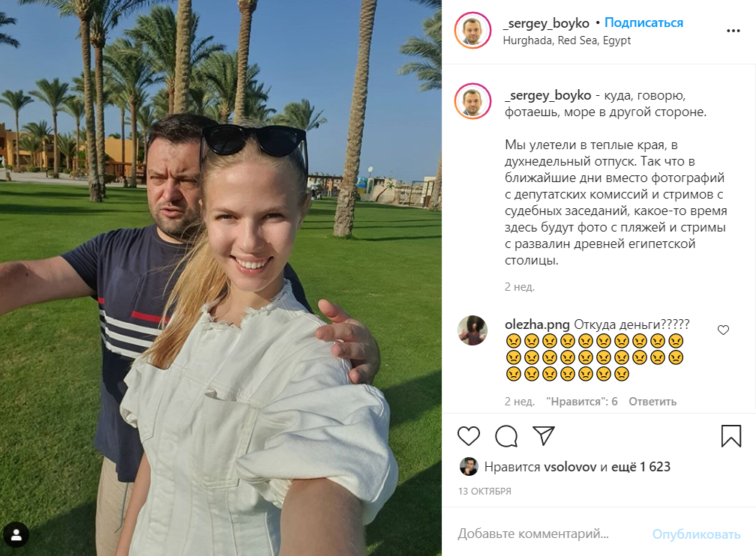View comment likes "Нравится": 6
The width and height of the screenshot is (756, 556).
pyautogui.click(x=581, y=402)
